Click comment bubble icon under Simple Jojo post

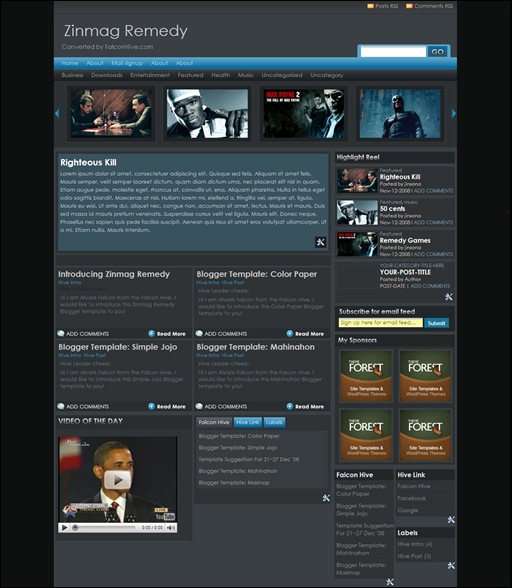(61, 406)
